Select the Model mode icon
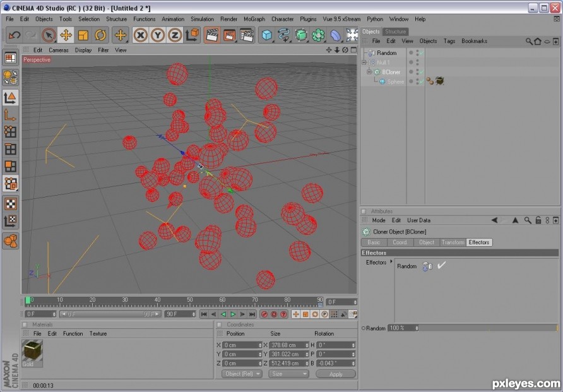Viewport: 563px width, 392px height. pos(10,98)
